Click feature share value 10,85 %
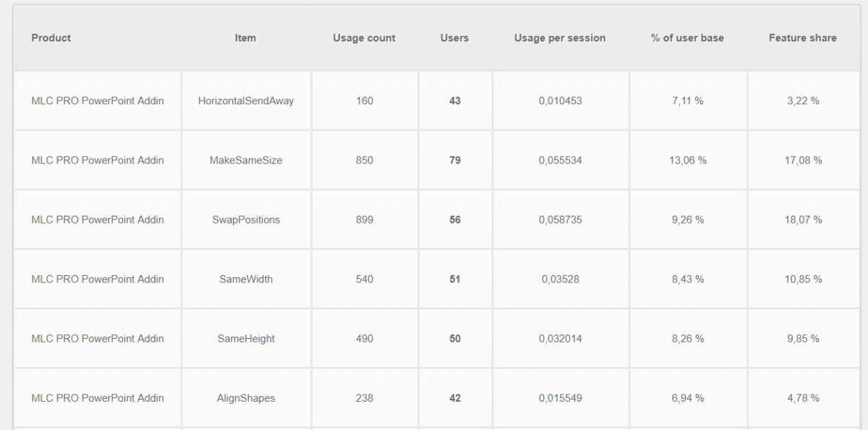This screenshot has height=430, width=868. coord(803,279)
